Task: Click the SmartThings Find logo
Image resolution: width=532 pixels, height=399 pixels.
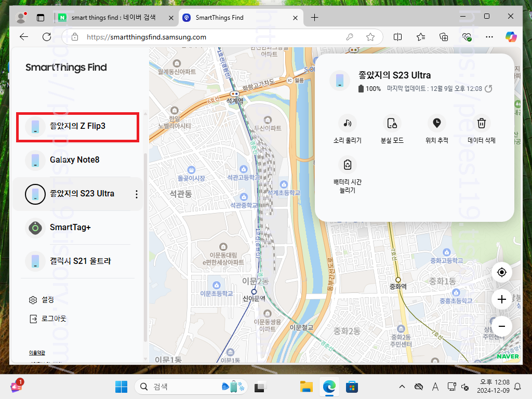Action: tap(66, 68)
